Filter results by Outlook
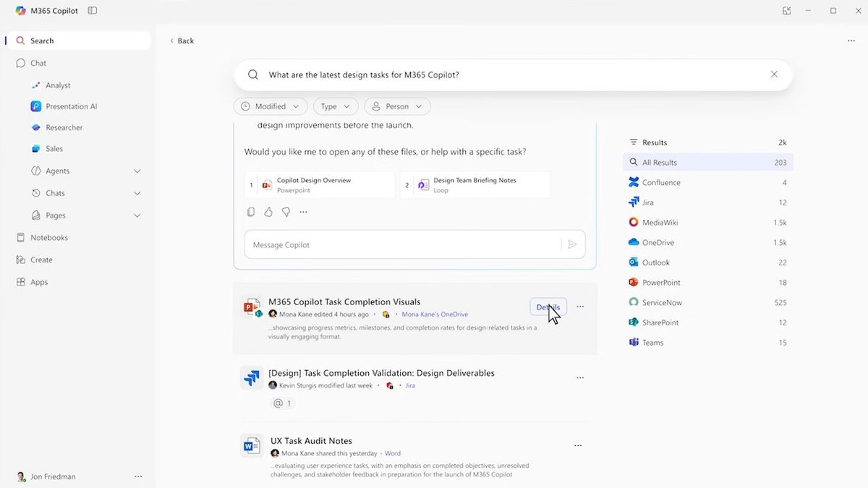Viewport: 868px width, 488px height. 708,263
